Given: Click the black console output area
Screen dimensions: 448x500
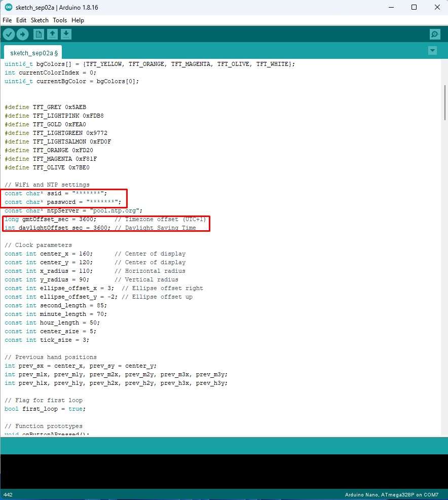Looking at the screenshot, I should [x=223, y=471].
